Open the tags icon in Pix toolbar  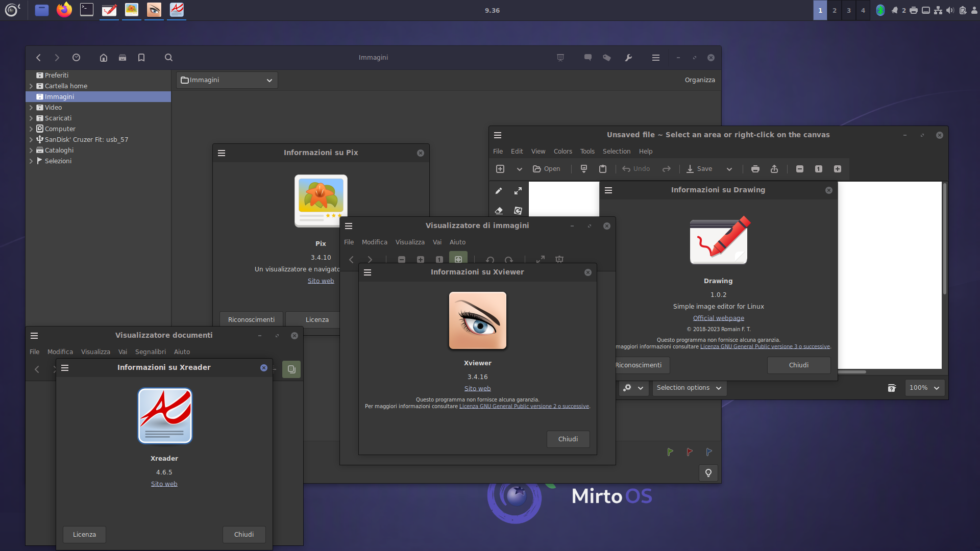pos(607,58)
